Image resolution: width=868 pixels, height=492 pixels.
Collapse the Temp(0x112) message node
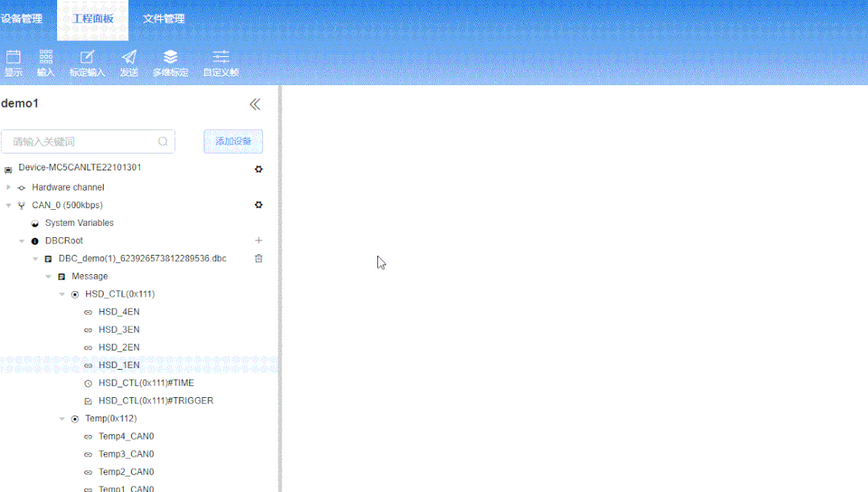coord(61,418)
